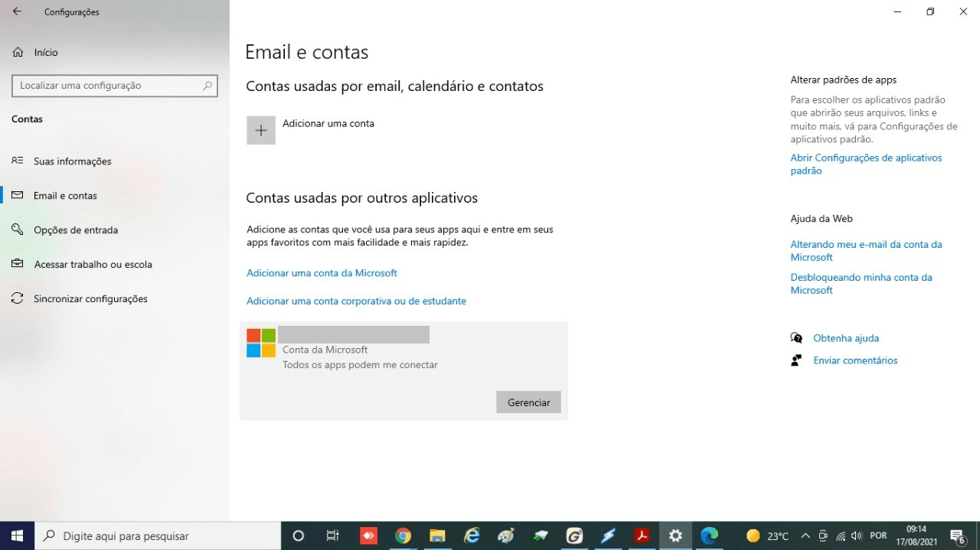980x550 pixels.
Task: Open Cortana circle icon on taskbar
Action: (x=299, y=536)
